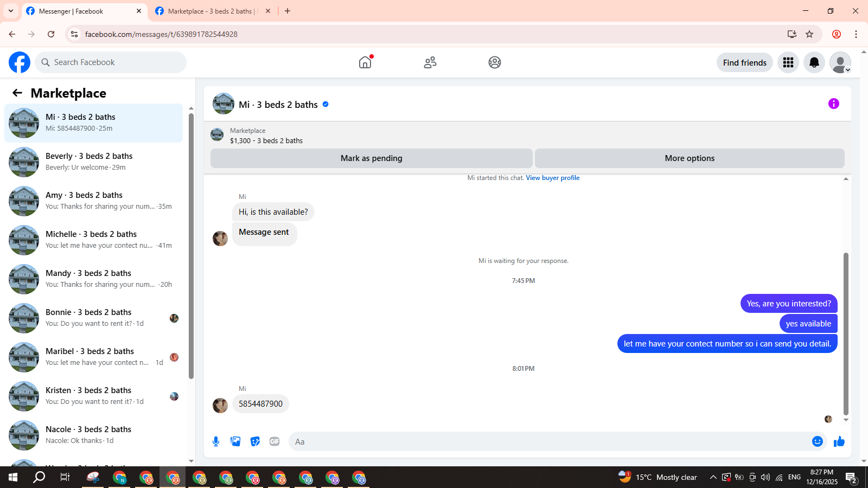Image resolution: width=868 pixels, height=488 pixels.
Task: Click the conversation list scrollbar
Action: [x=191, y=245]
